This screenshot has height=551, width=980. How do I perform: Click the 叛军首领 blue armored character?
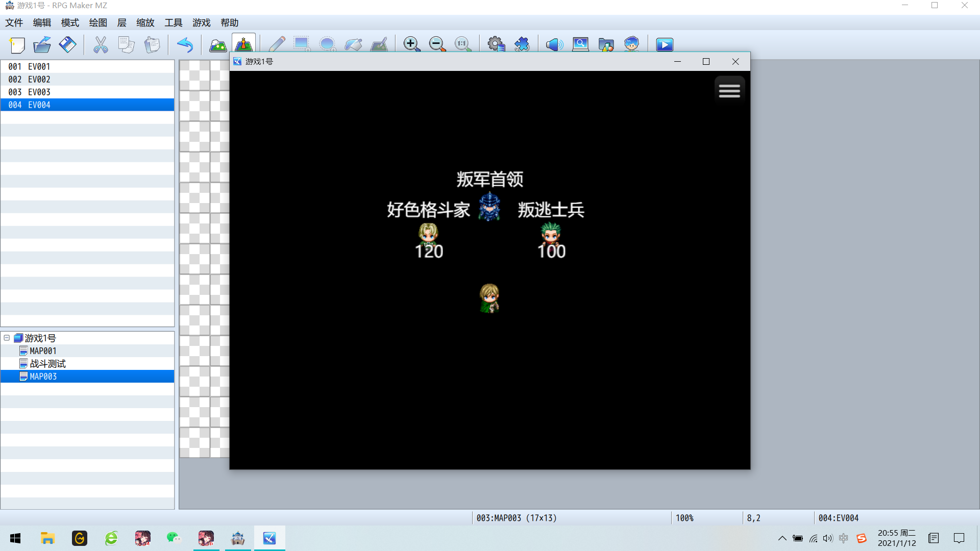[x=489, y=206]
